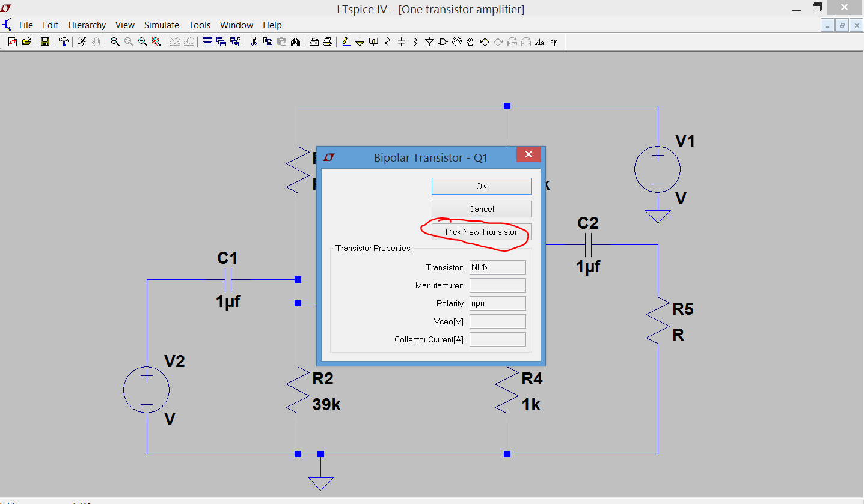The image size is (864, 504).
Task: Open the Tools menu
Action: tap(200, 25)
